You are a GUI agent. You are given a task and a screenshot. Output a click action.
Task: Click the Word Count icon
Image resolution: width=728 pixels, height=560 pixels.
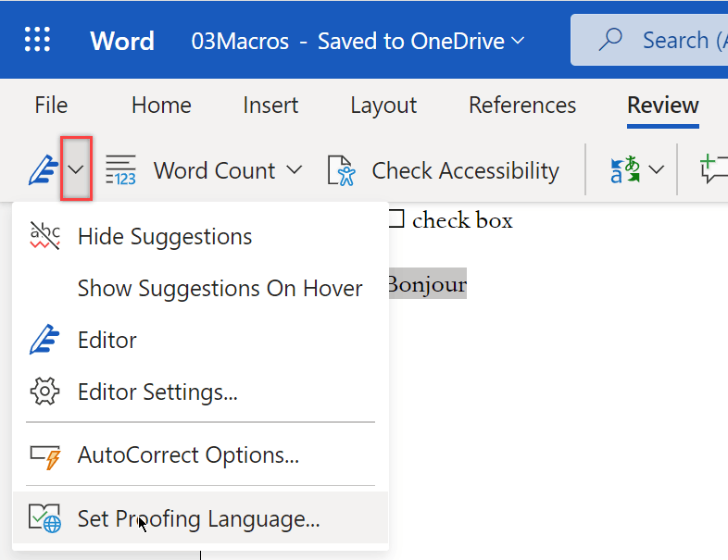pyautogui.click(x=120, y=170)
